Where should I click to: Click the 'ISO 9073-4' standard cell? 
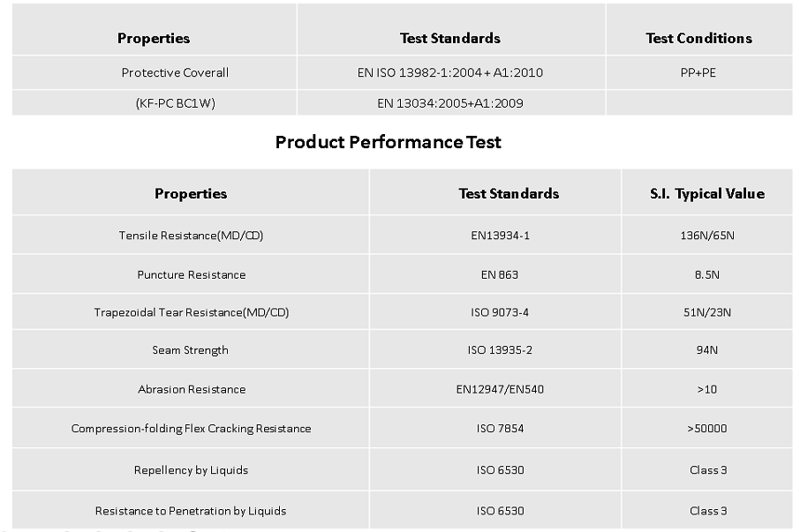tap(500, 312)
